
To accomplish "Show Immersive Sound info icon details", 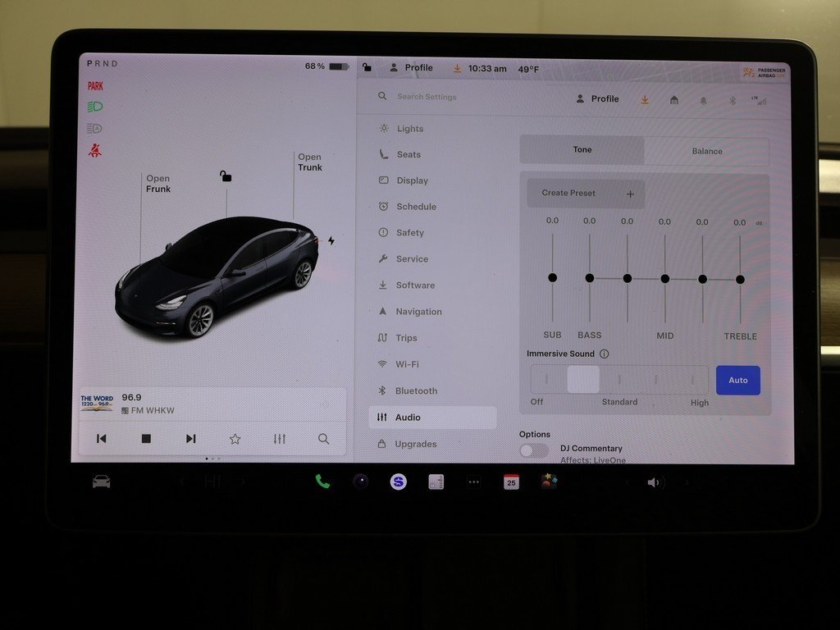I will coord(605,354).
